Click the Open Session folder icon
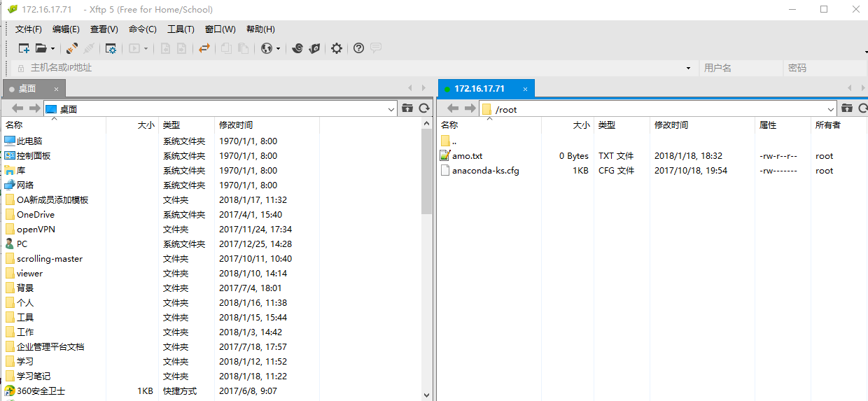 click(x=41, y=48)
